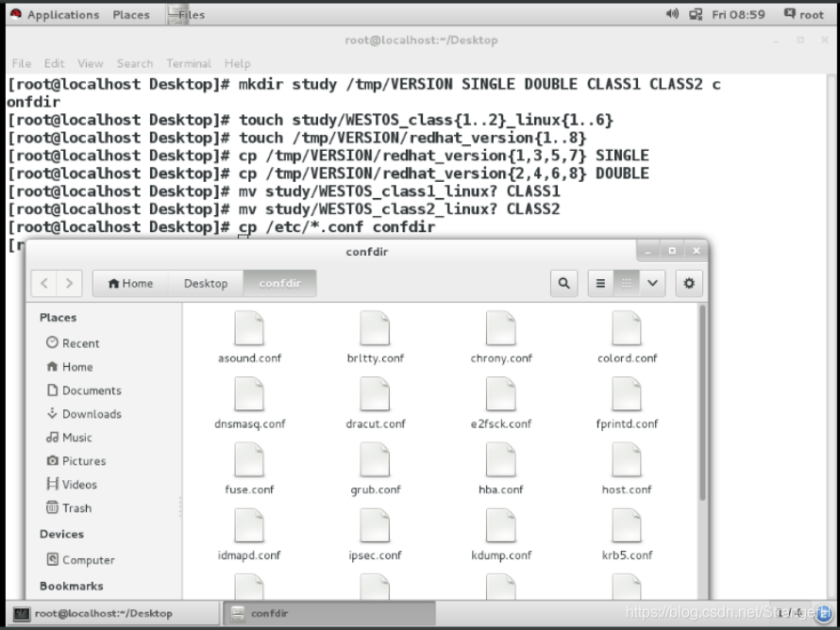Open the gear settings menu in Files
The image size is (840, 630).
coord(689,283)
